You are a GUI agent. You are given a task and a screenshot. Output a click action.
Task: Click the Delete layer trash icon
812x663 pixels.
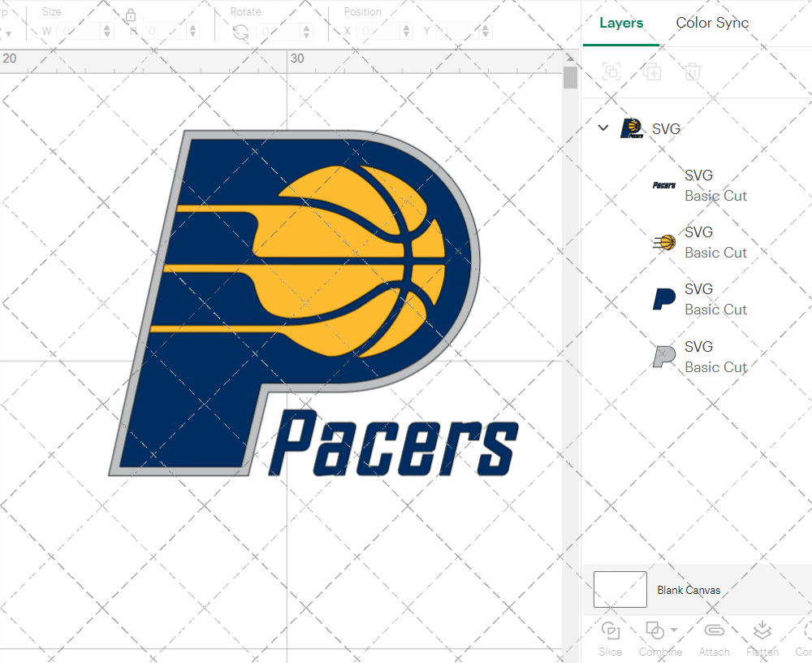[x=693, y=71]
